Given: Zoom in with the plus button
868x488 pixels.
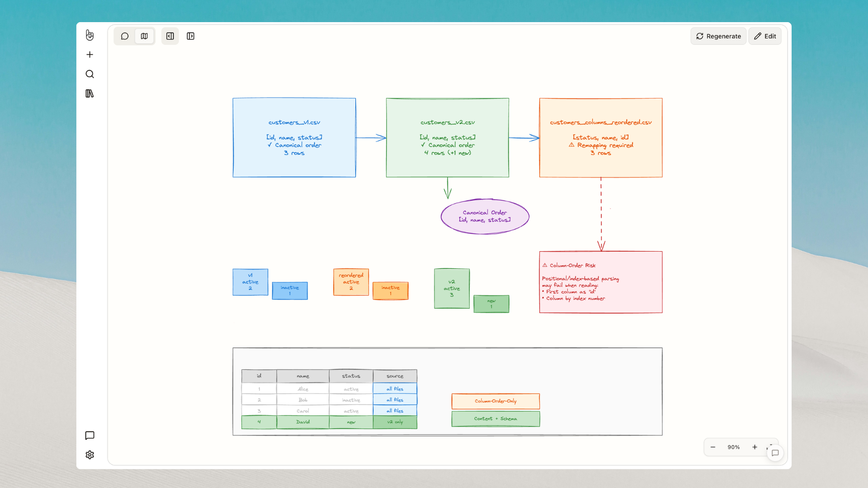Looking at the screenshot, I should (x=755, y=447).
